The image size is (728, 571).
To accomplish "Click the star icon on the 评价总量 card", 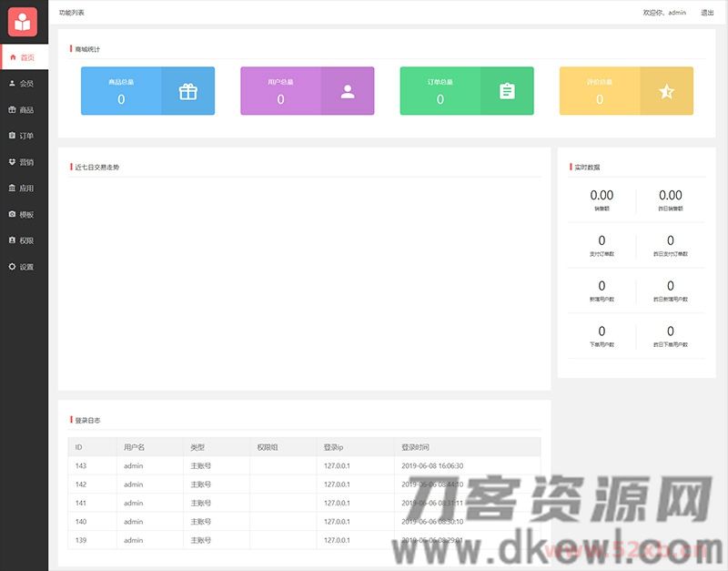I will click(665, 90).
